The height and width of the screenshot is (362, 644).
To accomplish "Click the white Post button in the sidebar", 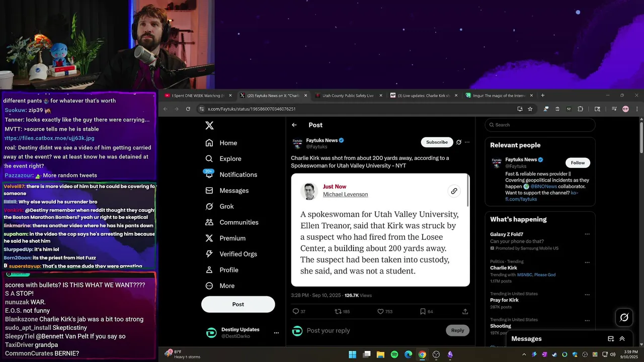I will pos(238,304).
